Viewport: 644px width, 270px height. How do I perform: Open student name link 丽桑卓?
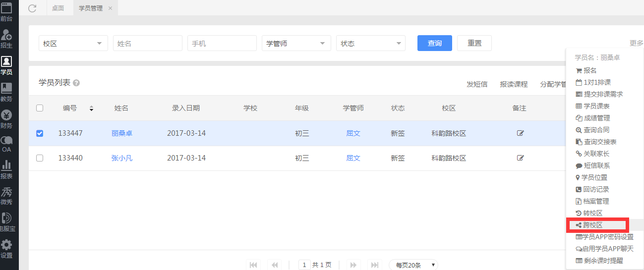122,133
